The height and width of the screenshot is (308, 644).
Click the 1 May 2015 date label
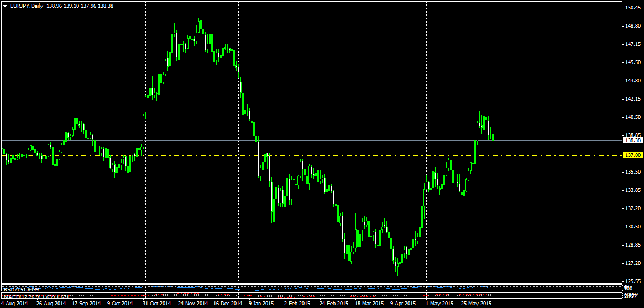coord(439,304)
